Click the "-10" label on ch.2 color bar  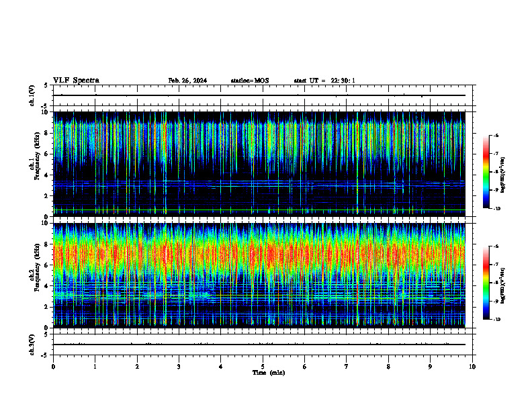[497, 320]
